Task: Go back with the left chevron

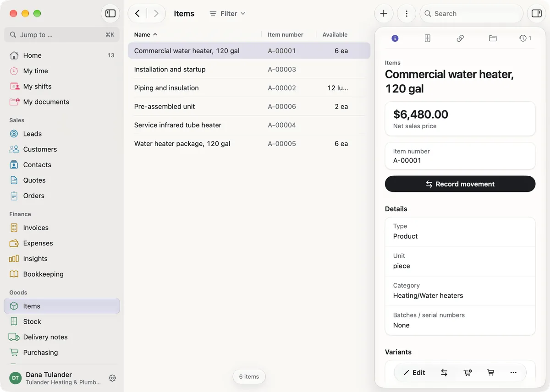Action: [x=137, y=14]
